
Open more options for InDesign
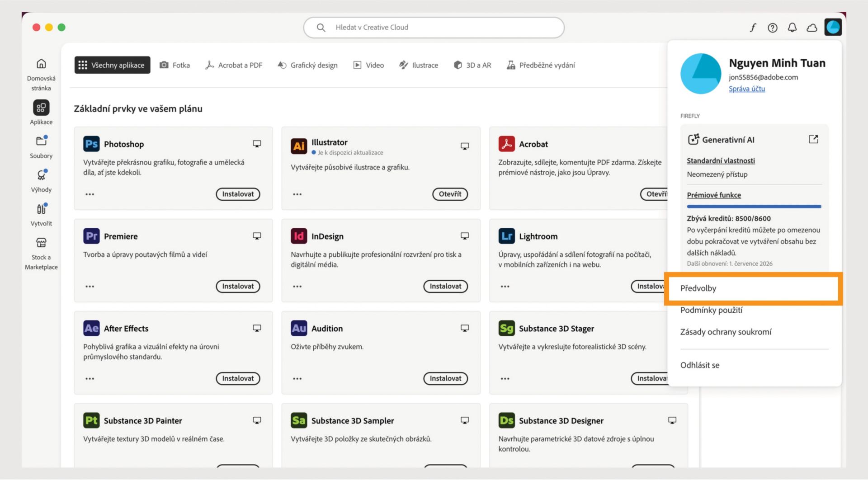tap(297, 287)
